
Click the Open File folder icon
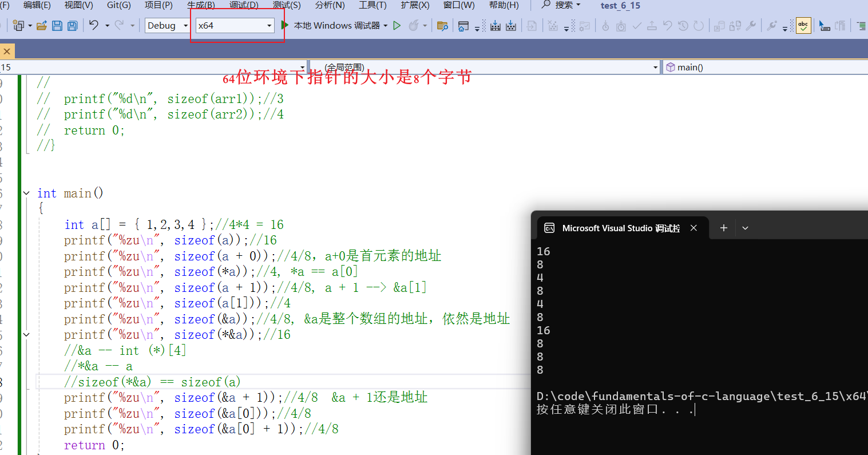(x=42, y=26)
